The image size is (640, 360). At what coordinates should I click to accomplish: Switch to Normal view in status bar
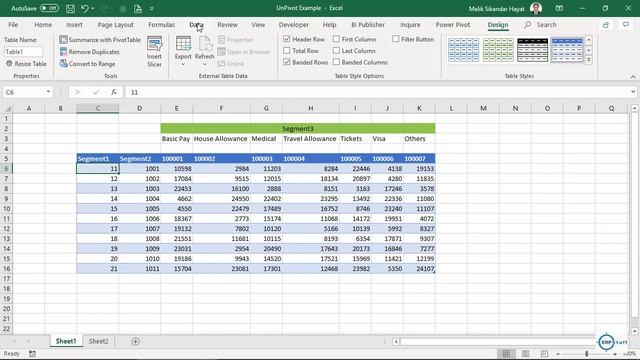coord(506,353)
